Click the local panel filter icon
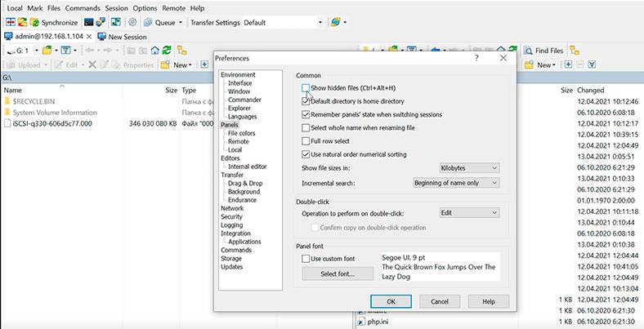This screenshot has height=329, width=644. (65, 50)
